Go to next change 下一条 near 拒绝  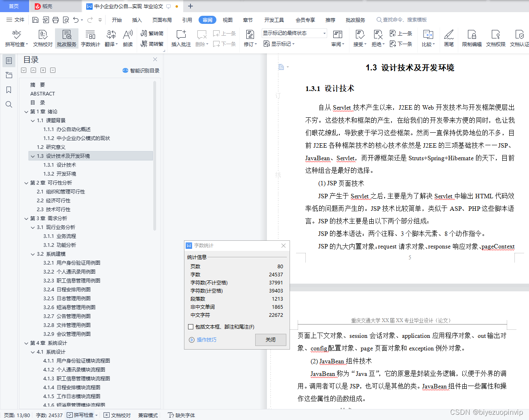click(401, 44)
